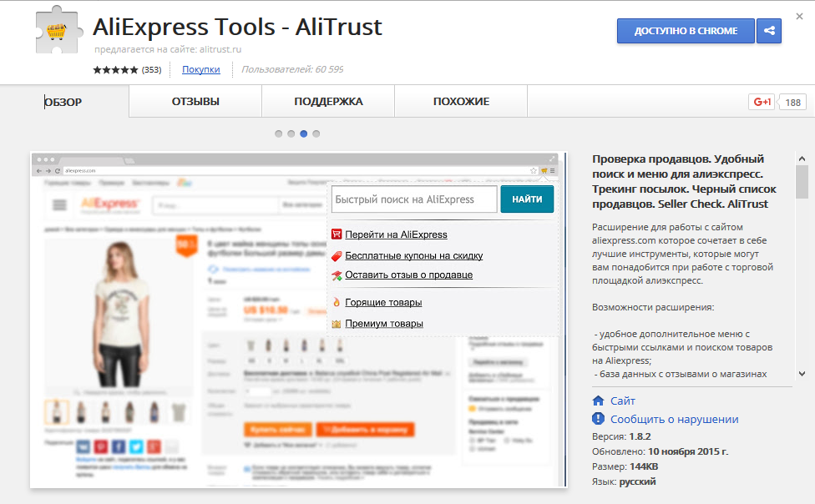Screen dimensions: 815x504
Task: Click the предлагается на сайте: alitrust.ru text
Action: coord(168,49)
